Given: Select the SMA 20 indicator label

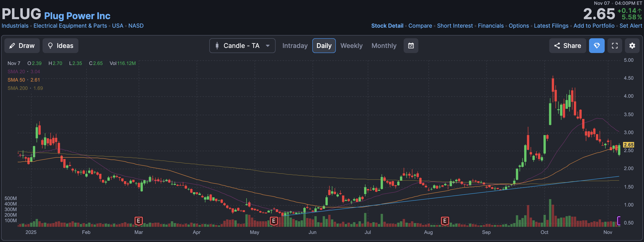Looking at the screenshot, I should click(16, 72).
